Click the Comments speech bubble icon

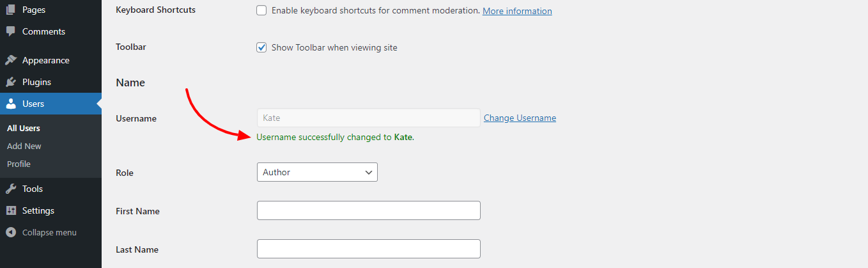[x=11, y=31]
